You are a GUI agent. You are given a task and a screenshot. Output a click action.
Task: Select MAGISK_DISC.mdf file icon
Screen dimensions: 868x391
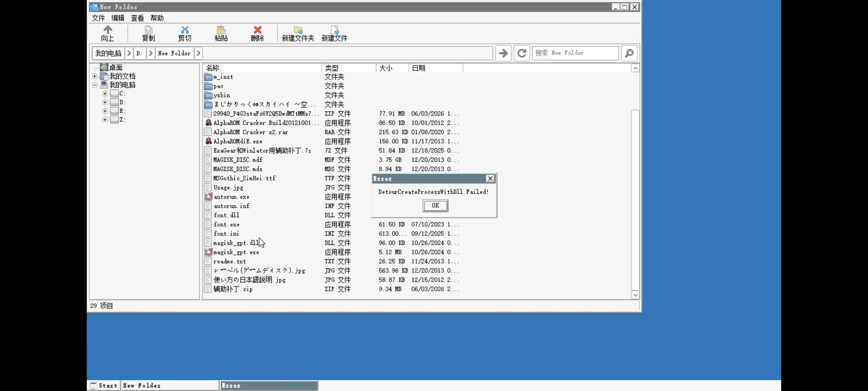pyautogui.click(x=208, y=160)
